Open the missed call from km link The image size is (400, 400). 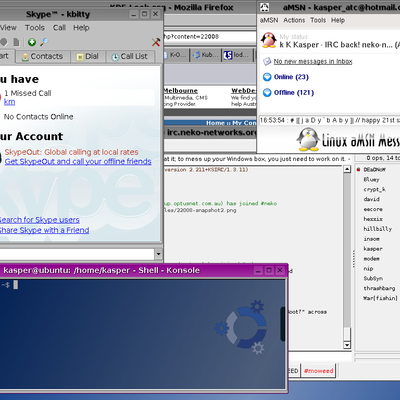coord(9,102)
